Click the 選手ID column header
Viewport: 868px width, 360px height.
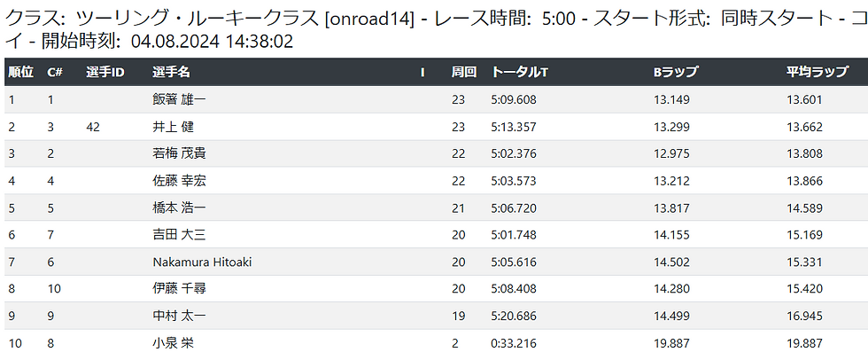tap(105, 72)
